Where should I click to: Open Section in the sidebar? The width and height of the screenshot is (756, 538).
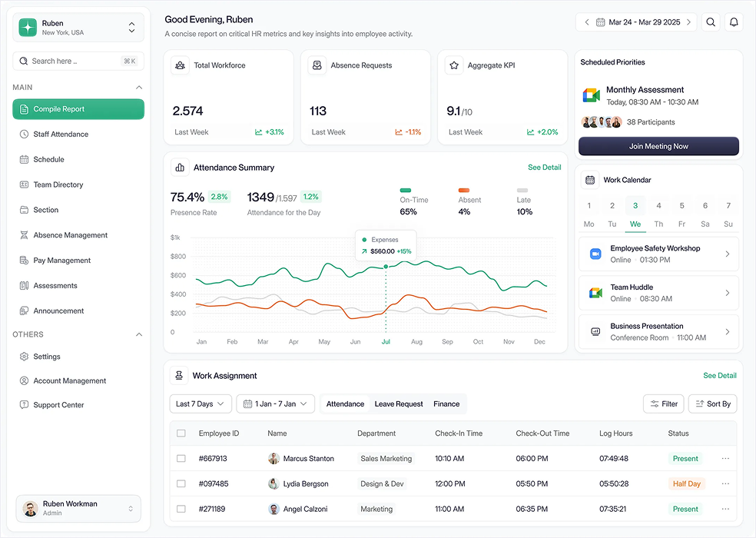click(78, 210)
